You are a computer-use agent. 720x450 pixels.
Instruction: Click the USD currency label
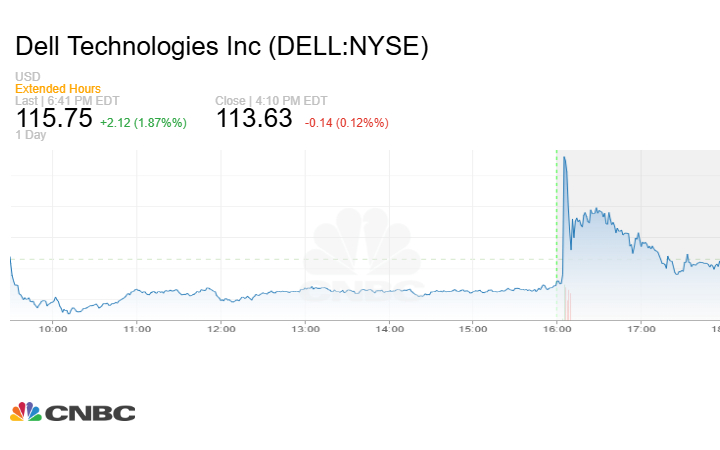(27, 77)
